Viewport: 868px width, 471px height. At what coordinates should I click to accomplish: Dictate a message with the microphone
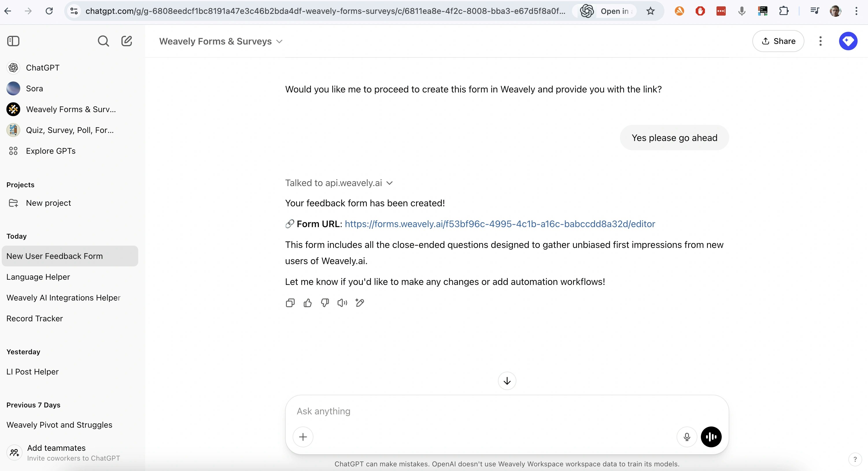pos(687,437)
